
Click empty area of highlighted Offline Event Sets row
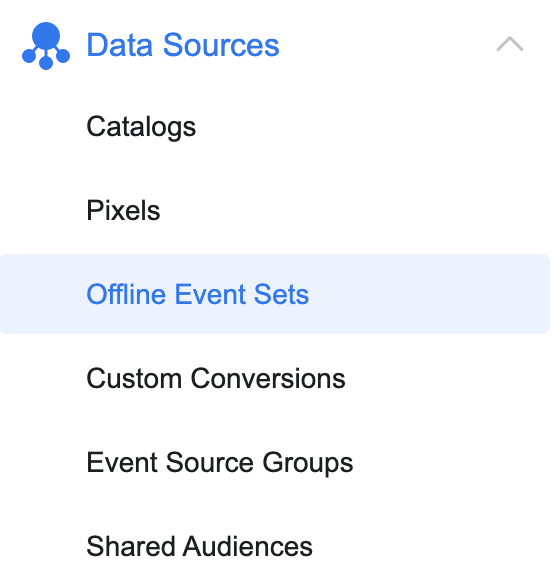[428, 294]
